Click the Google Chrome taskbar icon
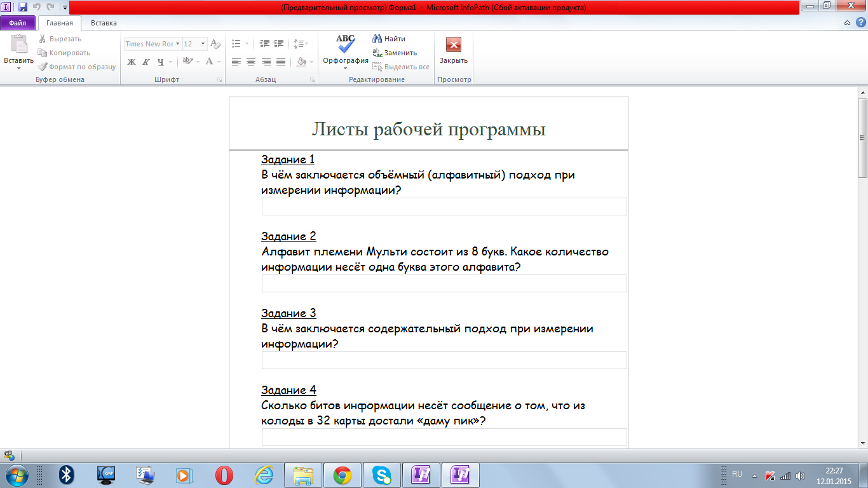The image size is (868, 488). point(342,475)
